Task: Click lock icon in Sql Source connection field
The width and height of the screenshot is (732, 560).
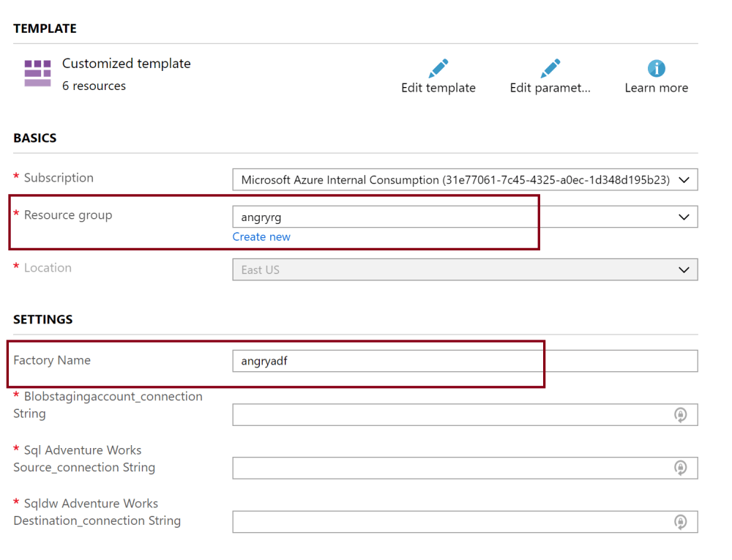Action: tap(680, 468)
